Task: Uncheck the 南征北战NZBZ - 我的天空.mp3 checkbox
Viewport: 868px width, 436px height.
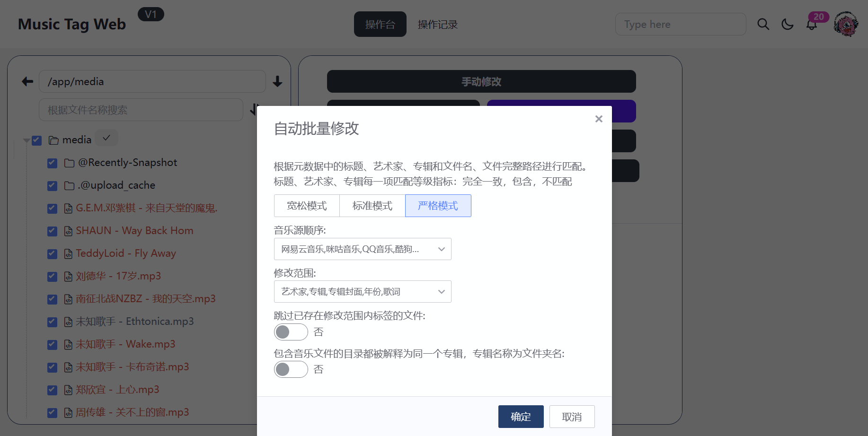Action: coord(53,299)
